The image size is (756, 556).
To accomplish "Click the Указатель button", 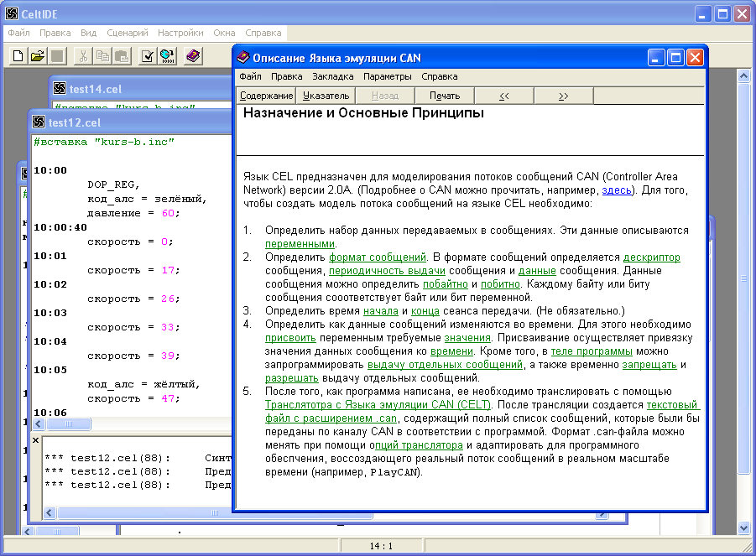I will (x=326, y=96).
